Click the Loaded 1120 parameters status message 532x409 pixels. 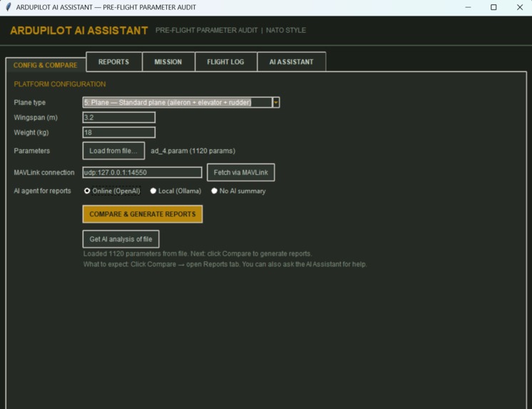[x=198, y=254]
